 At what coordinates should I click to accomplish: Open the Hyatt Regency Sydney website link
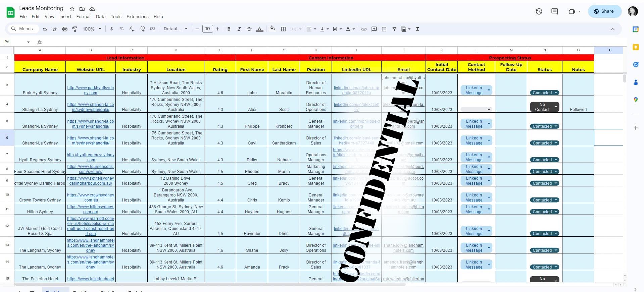coord(91,157)
